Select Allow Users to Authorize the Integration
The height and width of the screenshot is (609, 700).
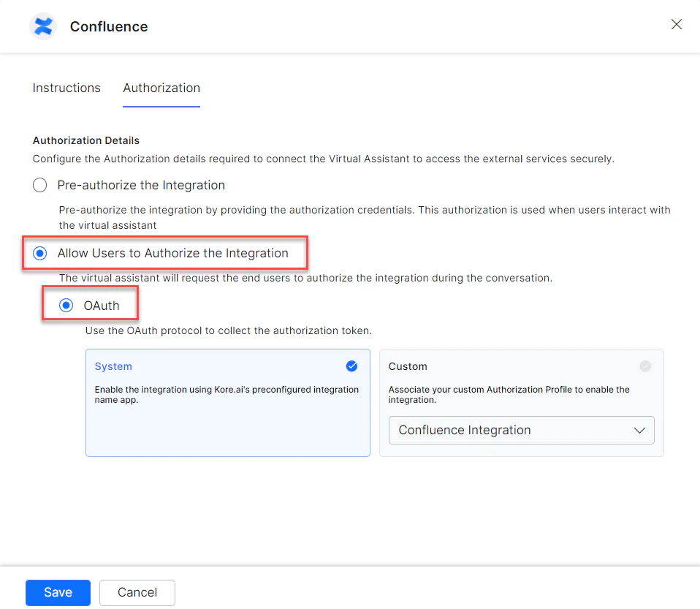pyautogui.click(x=39, y=253)
